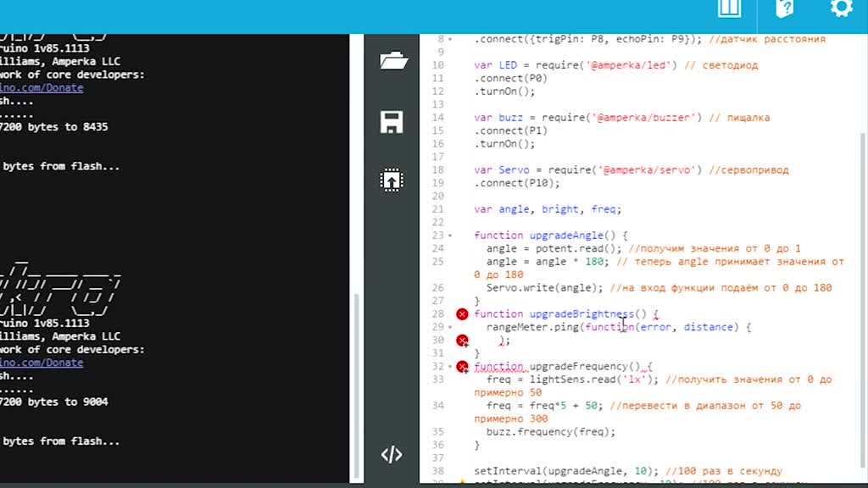Collapse fold arrow at line 29

[450, 327]
